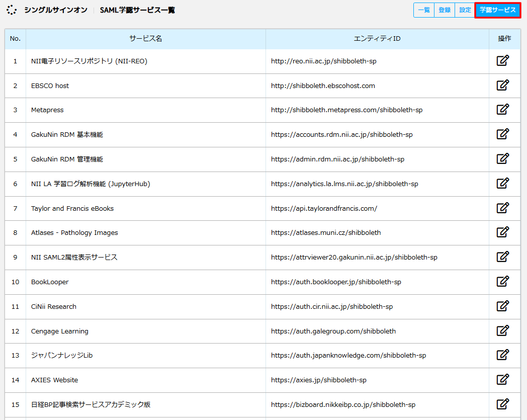Edit the AXIES Website entry
The height and width of the screenshot is (420, 527).
503,379
